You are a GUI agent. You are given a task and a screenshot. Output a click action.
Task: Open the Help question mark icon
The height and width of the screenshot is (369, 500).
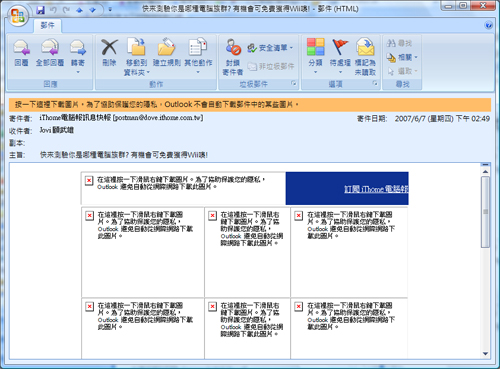(489, 25)
